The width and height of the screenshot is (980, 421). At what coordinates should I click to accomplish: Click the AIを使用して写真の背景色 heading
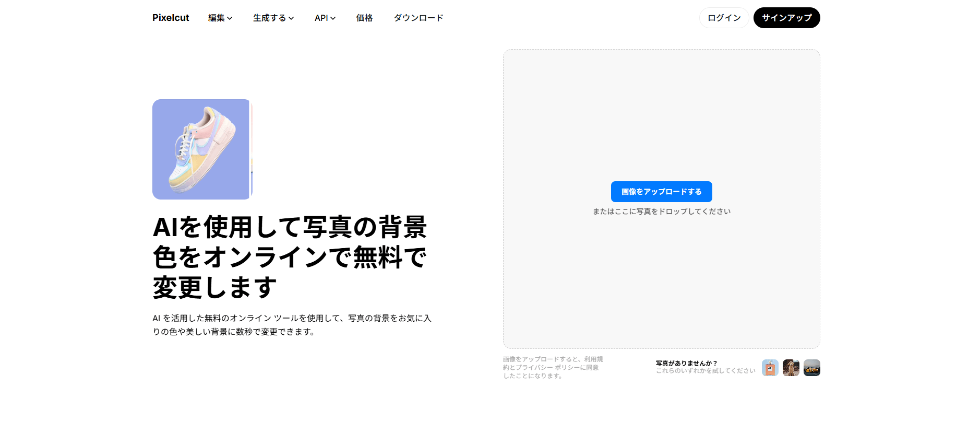(x=290, y=257)
